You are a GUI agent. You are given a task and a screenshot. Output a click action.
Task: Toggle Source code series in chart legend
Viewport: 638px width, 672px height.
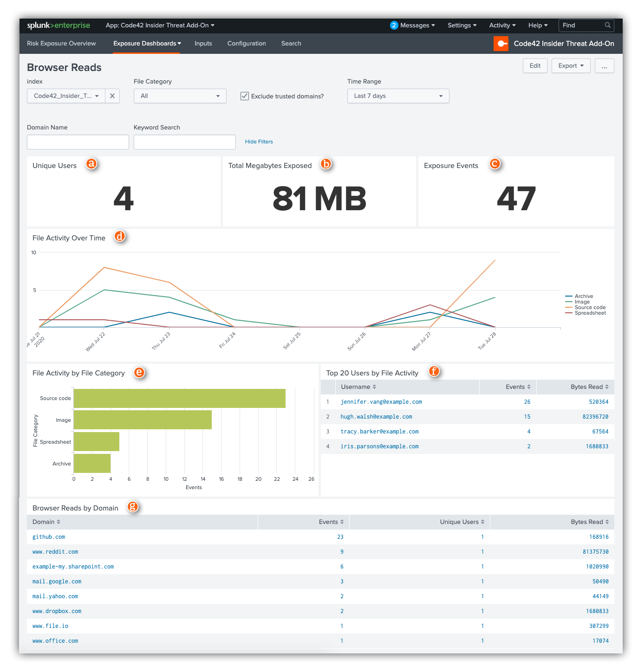(590, 307)
